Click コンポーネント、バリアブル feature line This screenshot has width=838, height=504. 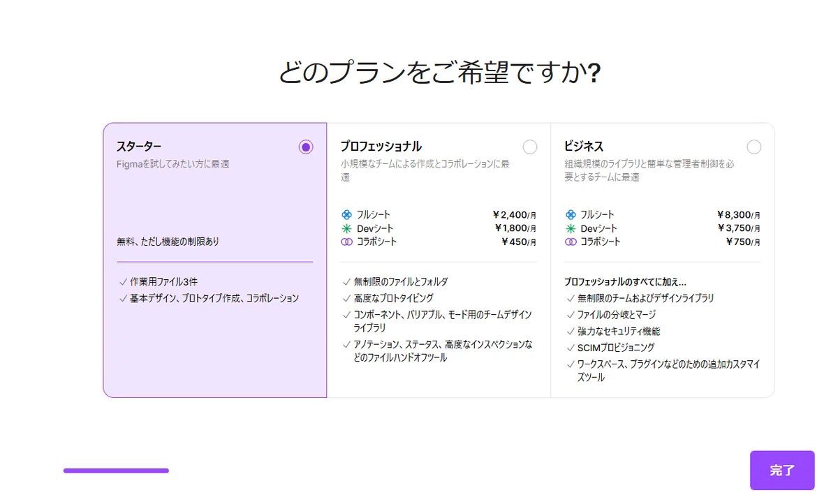coord(443,321)
